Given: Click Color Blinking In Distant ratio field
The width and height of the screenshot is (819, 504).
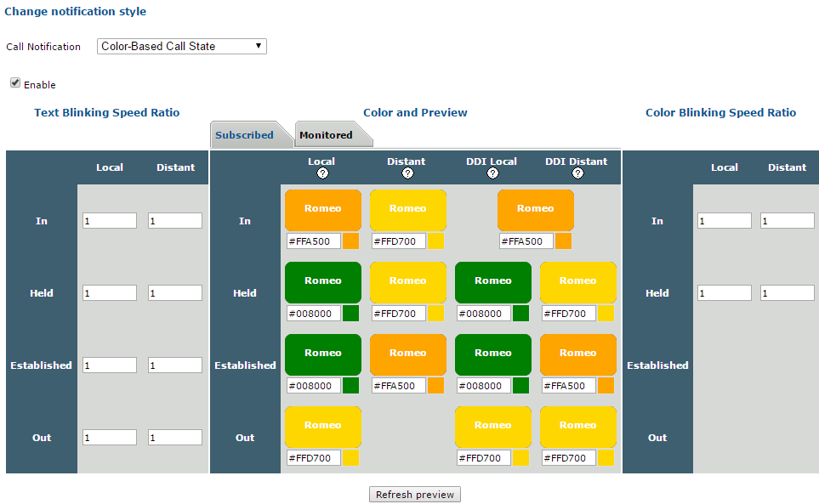Looking at the screenshot, I should 788,221.
